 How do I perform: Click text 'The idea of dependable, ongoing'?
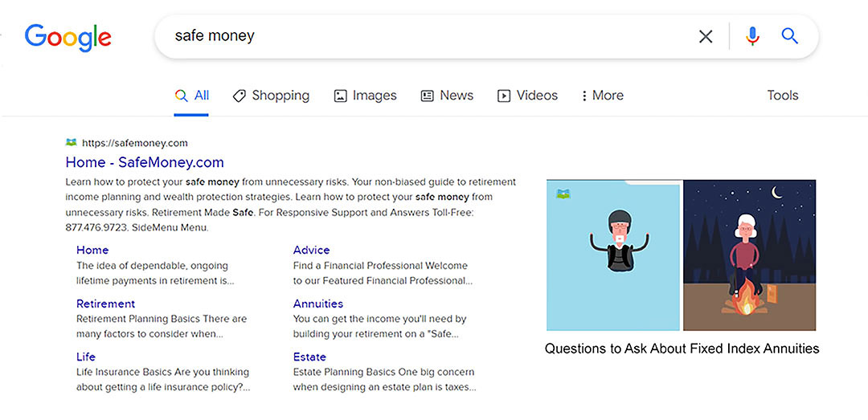coord(152,266)
